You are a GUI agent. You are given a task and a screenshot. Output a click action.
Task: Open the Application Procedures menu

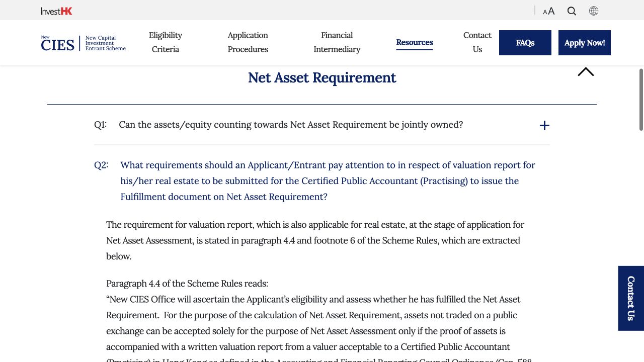coord(248,42)
